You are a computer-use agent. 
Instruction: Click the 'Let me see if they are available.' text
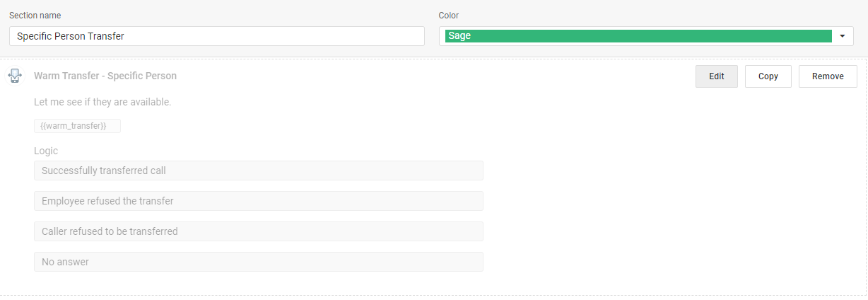(x=102, y=102)
